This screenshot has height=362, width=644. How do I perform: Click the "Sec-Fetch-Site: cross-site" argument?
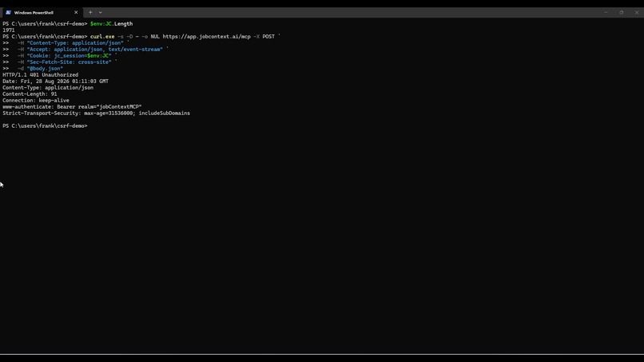(69, 62)
